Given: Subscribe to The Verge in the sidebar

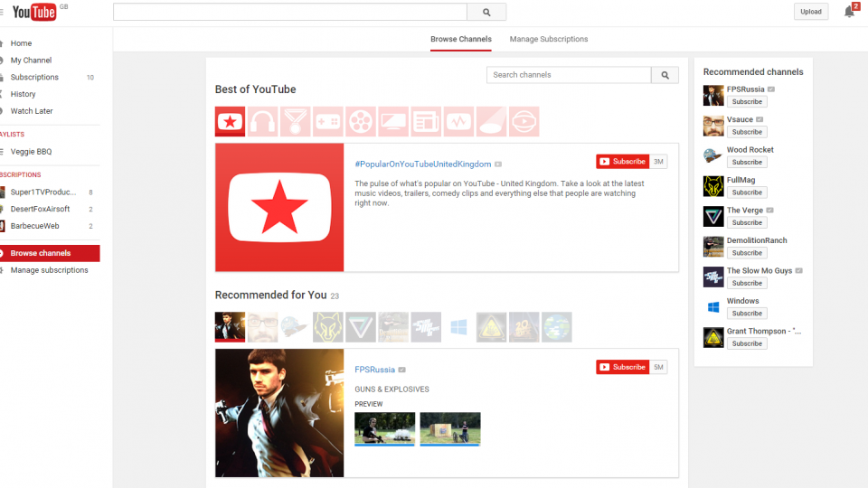Looking at the screenshot, I should [x=747, y=223].
